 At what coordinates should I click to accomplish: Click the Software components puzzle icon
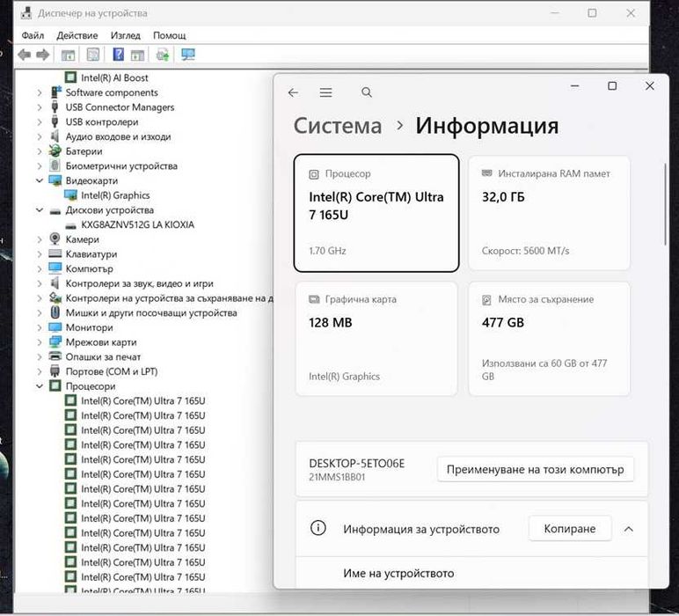point(56,92)
